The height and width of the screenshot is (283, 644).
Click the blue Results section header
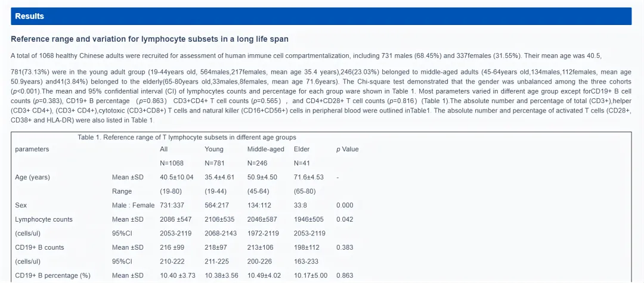pos(321,16)
